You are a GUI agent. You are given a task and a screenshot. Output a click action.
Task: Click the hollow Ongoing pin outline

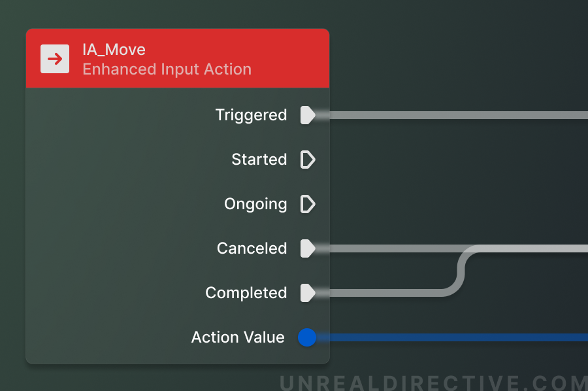coord(308,204)
